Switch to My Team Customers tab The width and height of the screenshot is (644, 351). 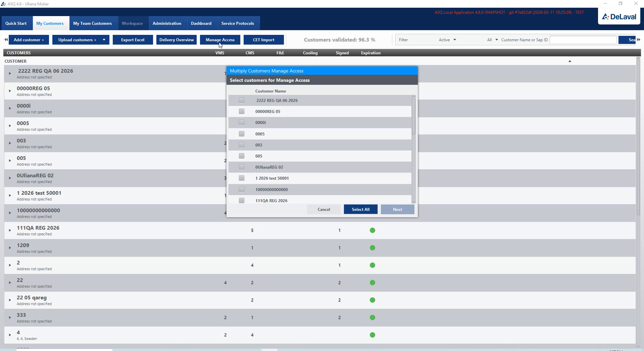[x=92, y=23]
